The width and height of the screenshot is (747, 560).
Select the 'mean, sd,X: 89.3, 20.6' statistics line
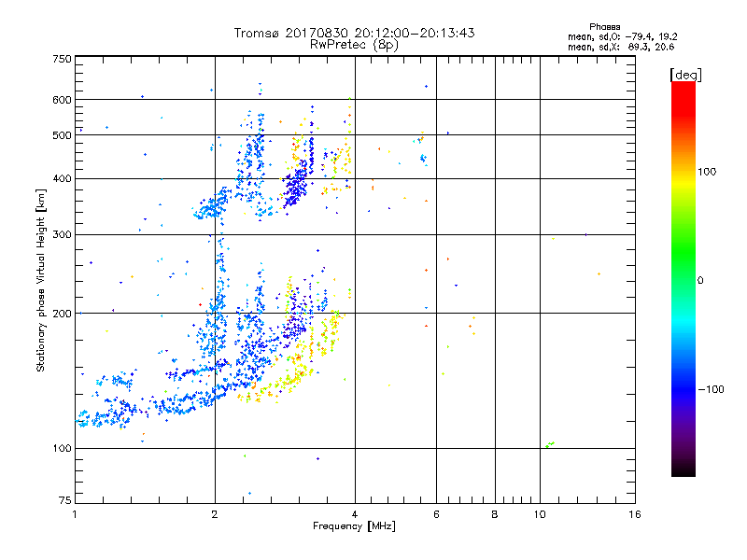click(x=621, y=47)
